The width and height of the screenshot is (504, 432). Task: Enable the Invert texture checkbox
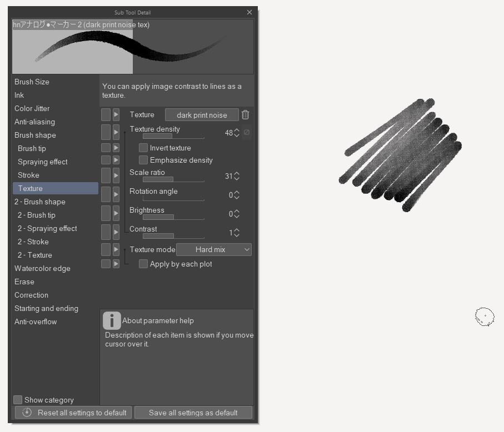coord(143,148)
